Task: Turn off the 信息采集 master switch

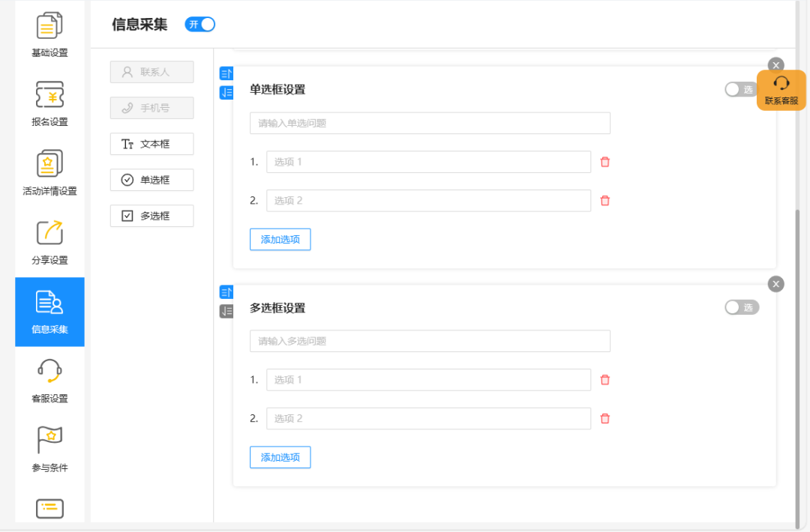Action: 199,24
